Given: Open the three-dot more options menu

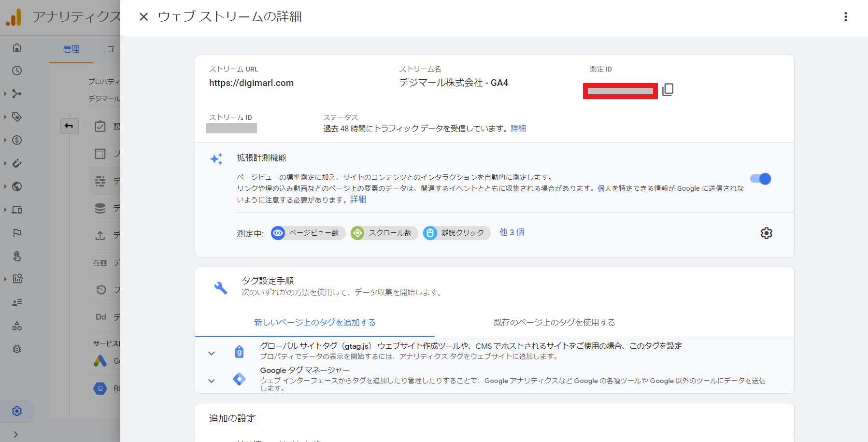Looking at the screenshot, I should tap(845, 17).
